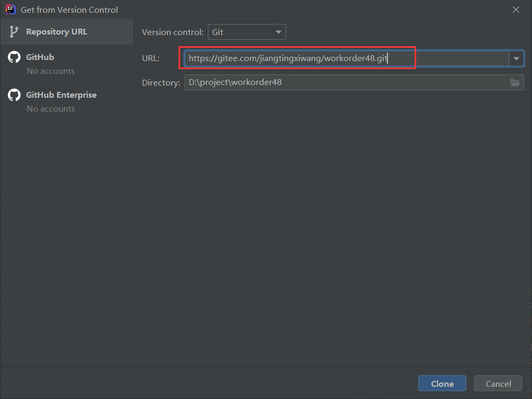Viewport: 532px width, 399px height.
Task: Click the "Get from Version Control" title
Action: 69,10
